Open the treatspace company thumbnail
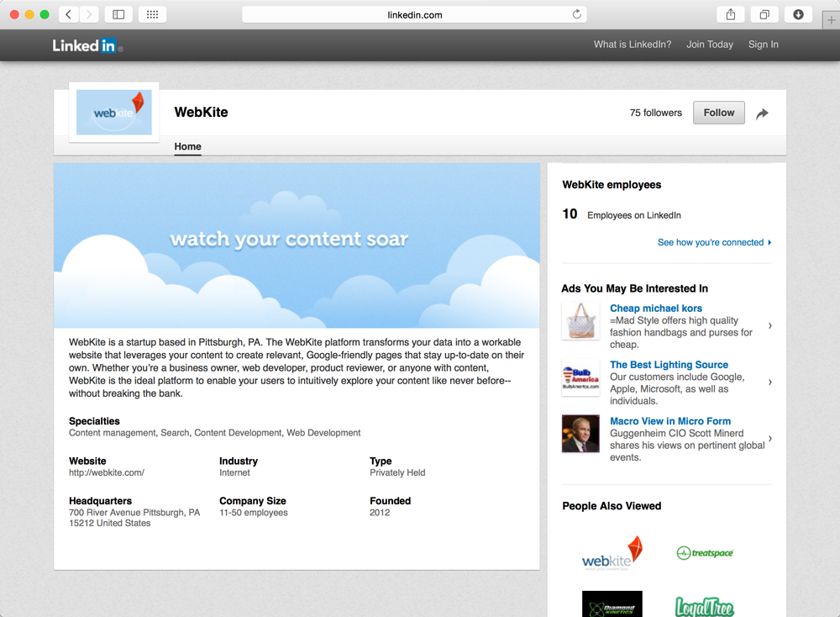Viewport: 840px width, 617px height. tap(705, 552)
